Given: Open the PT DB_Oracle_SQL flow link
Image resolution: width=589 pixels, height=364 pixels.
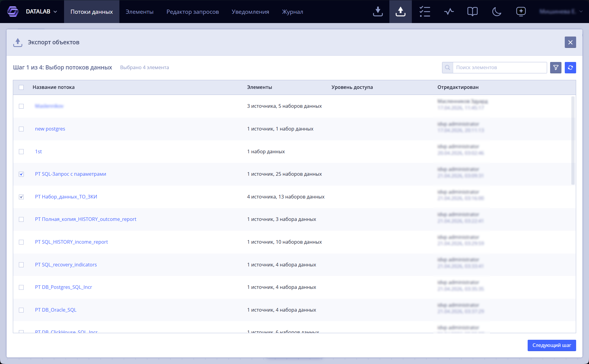Looking at the screenshot, I should point(56,310).
